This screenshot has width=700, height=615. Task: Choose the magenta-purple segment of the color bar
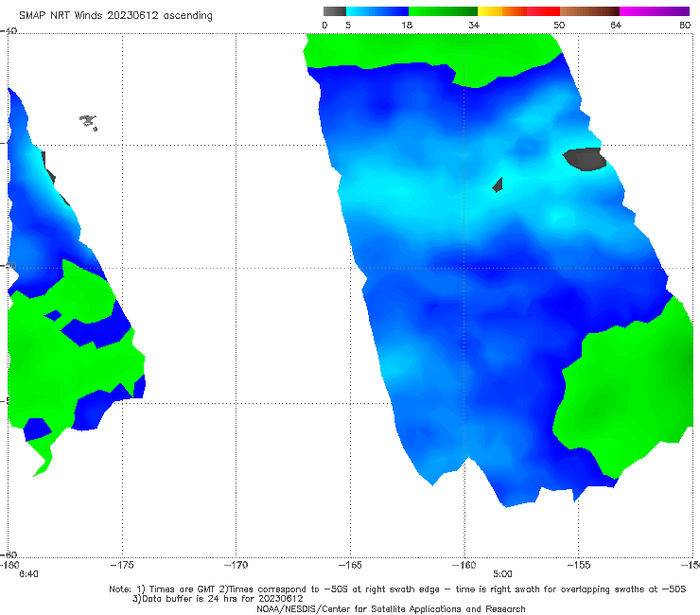655,11
